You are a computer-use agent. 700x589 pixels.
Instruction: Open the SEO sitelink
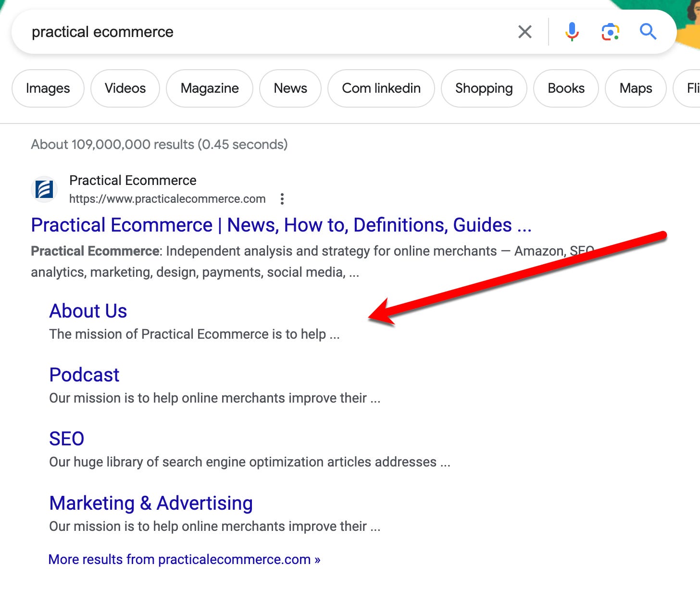pos(67,439)
